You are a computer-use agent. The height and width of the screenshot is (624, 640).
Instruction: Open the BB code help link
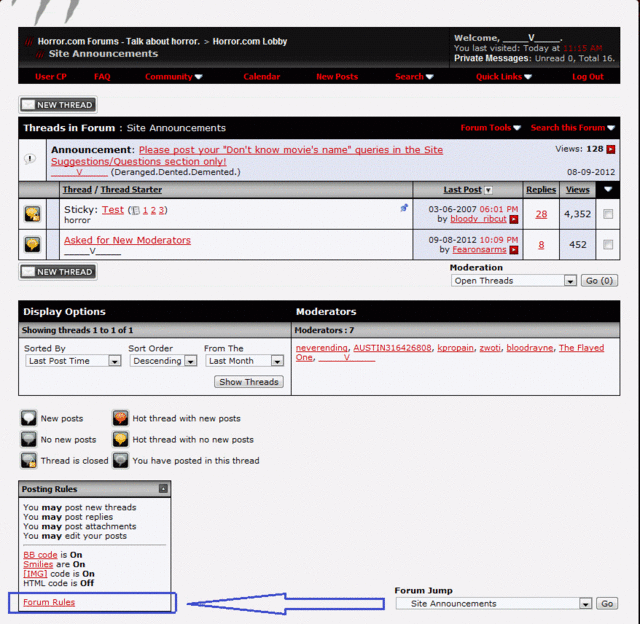40,555
